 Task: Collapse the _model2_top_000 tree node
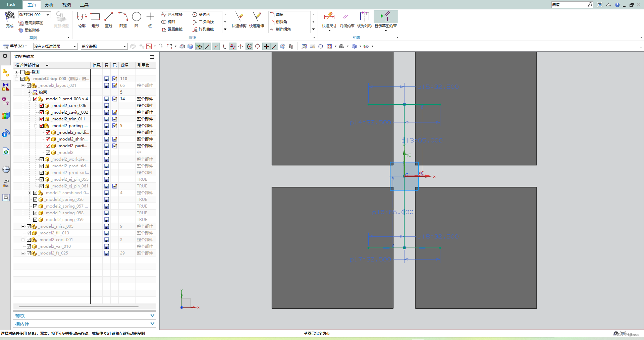[16, 79]
